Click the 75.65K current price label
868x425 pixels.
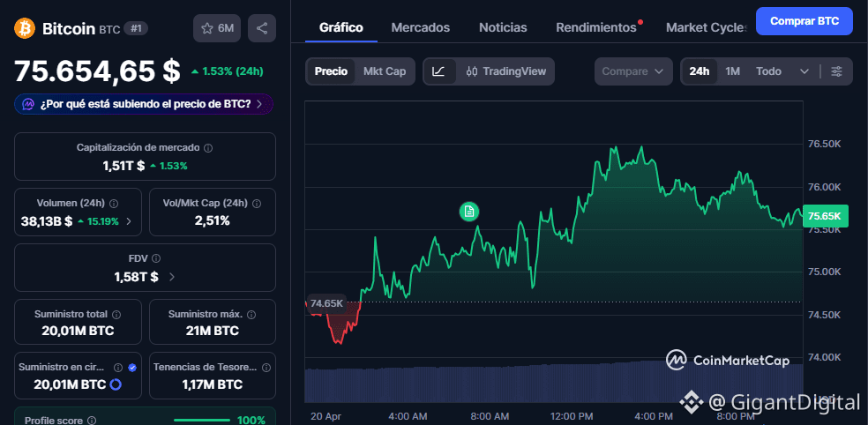[824, 216]
